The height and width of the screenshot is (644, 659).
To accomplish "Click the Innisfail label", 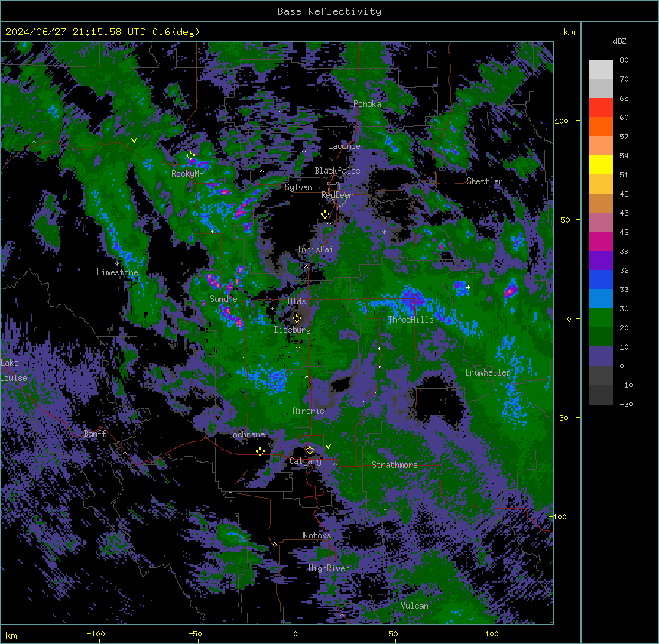I will 317,249.
